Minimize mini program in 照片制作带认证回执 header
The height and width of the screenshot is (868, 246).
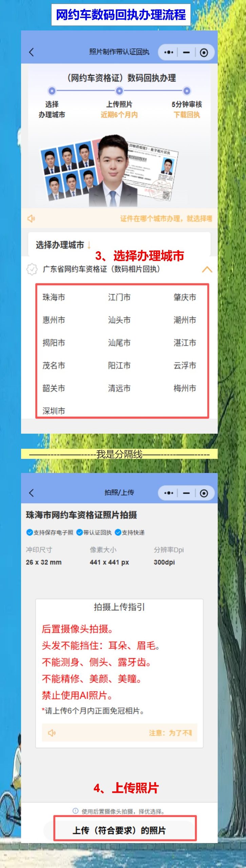coord(186,52)
